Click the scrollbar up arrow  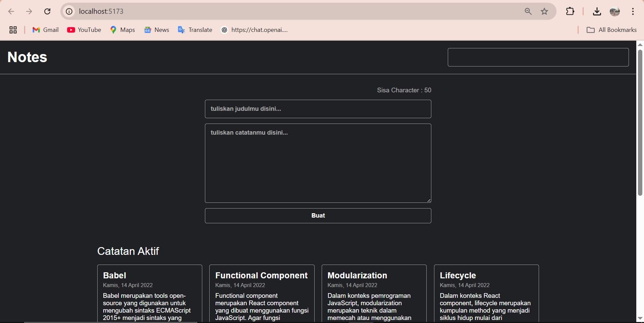coord(640,45)
